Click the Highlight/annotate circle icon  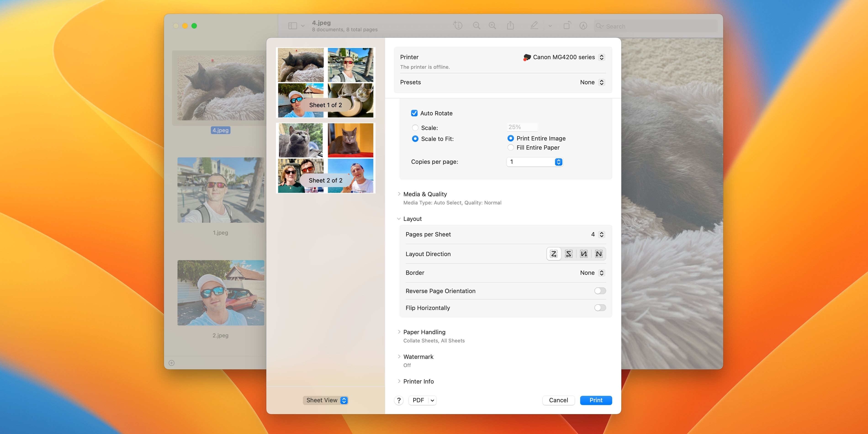[583, 26]
